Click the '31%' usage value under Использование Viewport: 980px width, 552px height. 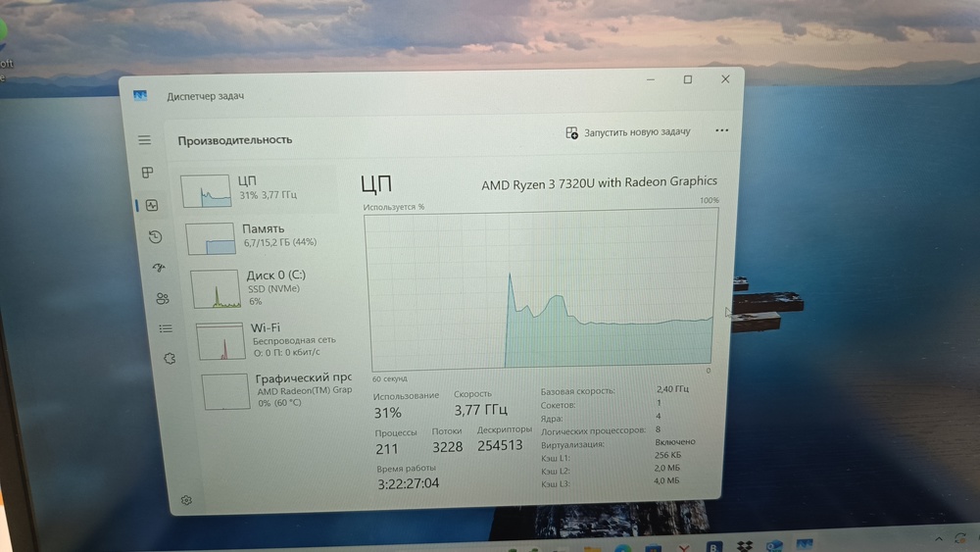387,413
